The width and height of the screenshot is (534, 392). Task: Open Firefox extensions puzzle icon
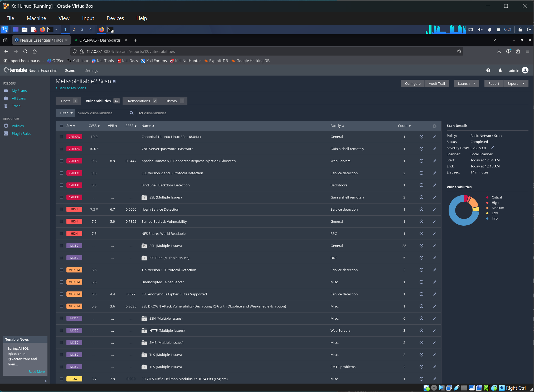pos(518,51)
